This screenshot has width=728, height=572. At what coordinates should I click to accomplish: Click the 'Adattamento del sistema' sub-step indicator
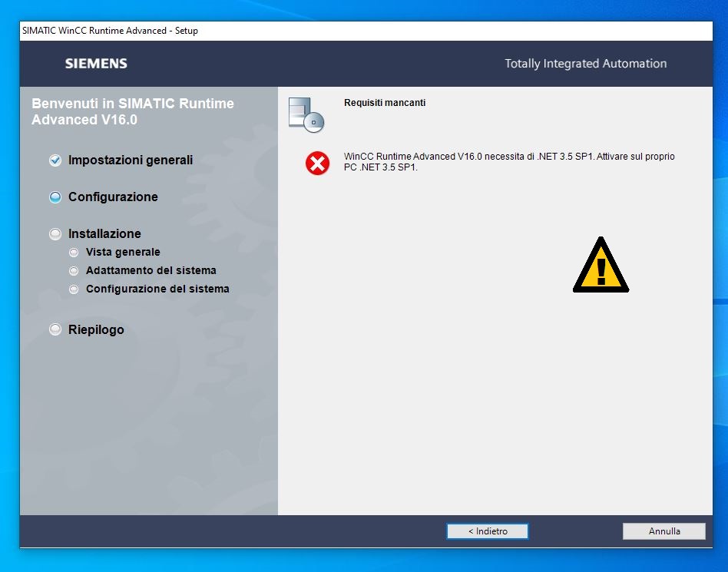(74, 271)
